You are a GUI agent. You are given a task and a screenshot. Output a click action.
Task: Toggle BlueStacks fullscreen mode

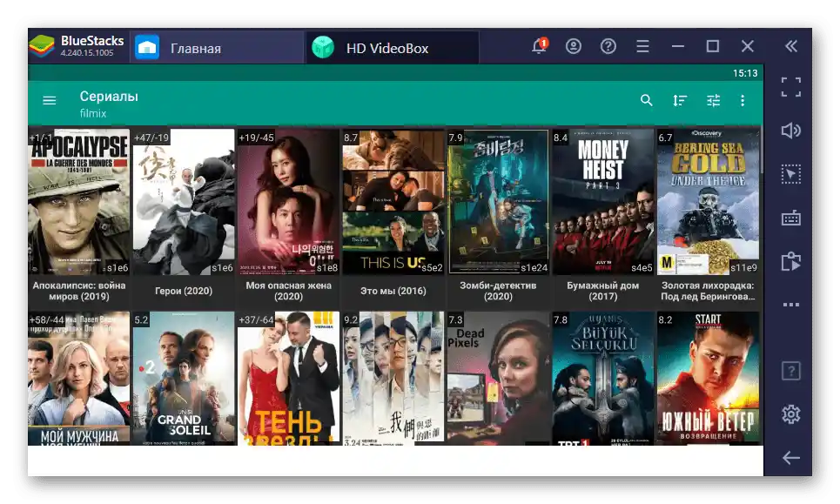[x=791, y=87]
